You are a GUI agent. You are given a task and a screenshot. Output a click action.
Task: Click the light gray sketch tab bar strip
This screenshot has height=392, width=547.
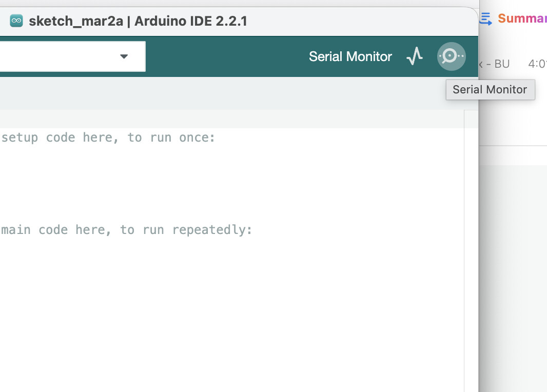coord(205,93)
